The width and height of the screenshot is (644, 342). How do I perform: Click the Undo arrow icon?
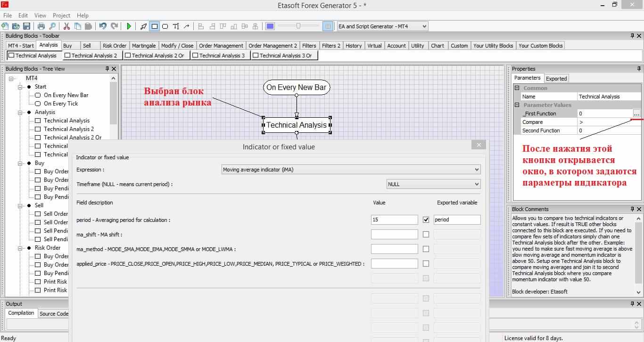pos(103,26)
